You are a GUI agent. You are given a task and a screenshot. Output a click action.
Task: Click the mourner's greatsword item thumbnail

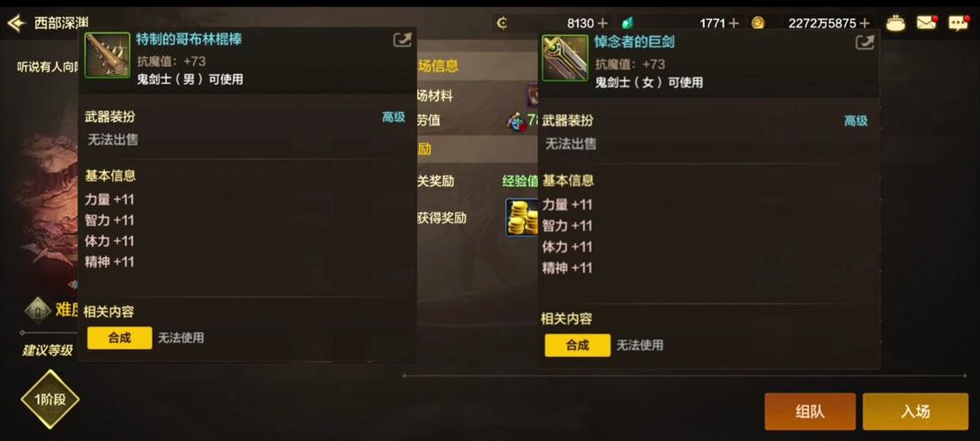click(565, 57)
